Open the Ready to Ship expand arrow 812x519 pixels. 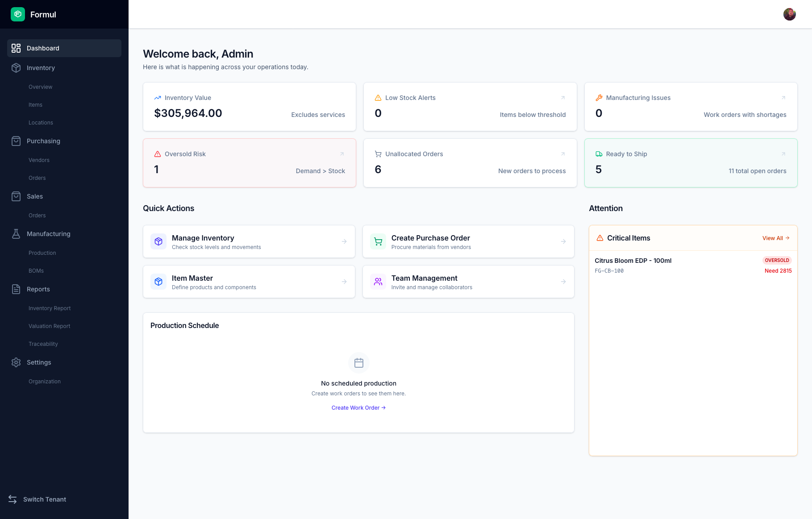coord(783,154)
